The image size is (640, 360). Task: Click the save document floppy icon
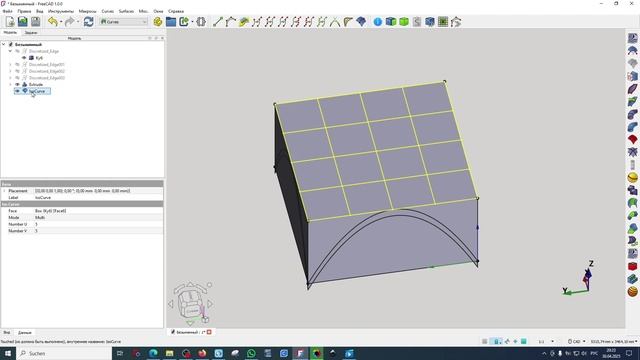[x=36, y=22]
